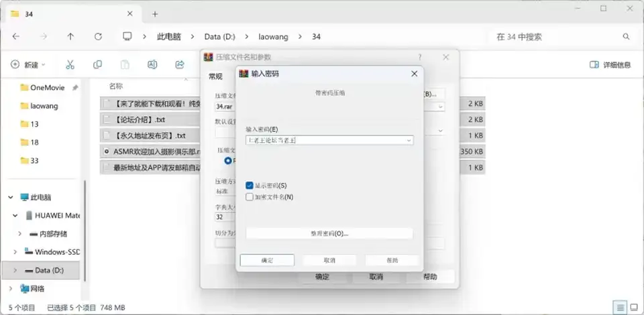Click 整理密码(O)... button
This screenshot has height=315, width=644.
(329, 233)
